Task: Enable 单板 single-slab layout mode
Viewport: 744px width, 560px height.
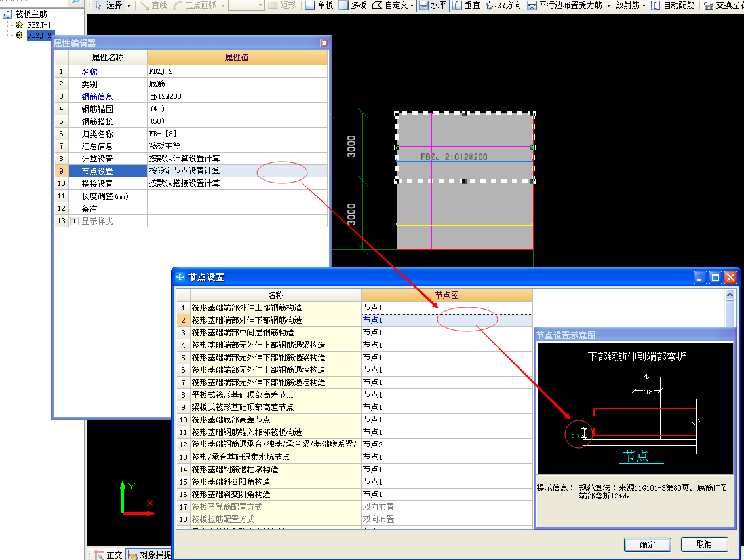Action: point(319,5)
